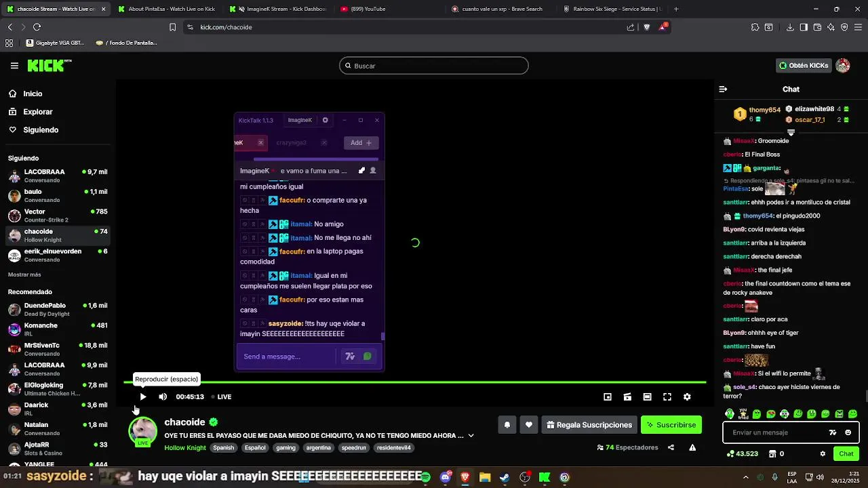Click Obtén KICKs button
The width and height of the screenshot is (868, 488).
(804, 66)
